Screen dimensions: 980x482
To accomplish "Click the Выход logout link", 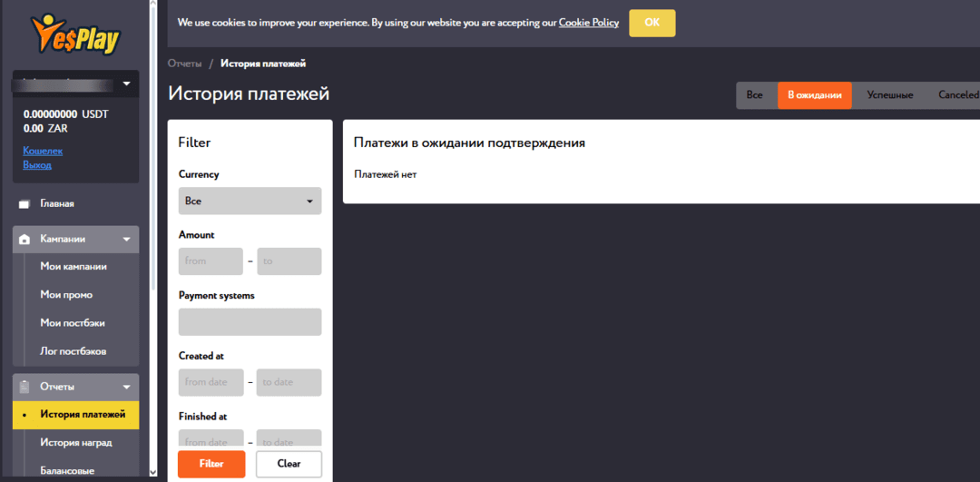I will point(37,165).
